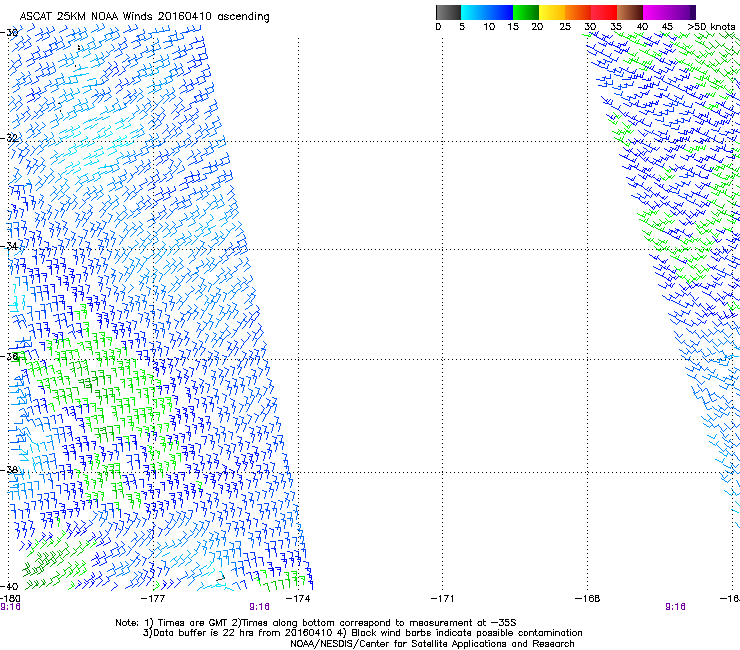
Task: Click the title 'ASCAT 25KM NOAA Winds 20160410 ascending'
Action: (x=144, y=17)
